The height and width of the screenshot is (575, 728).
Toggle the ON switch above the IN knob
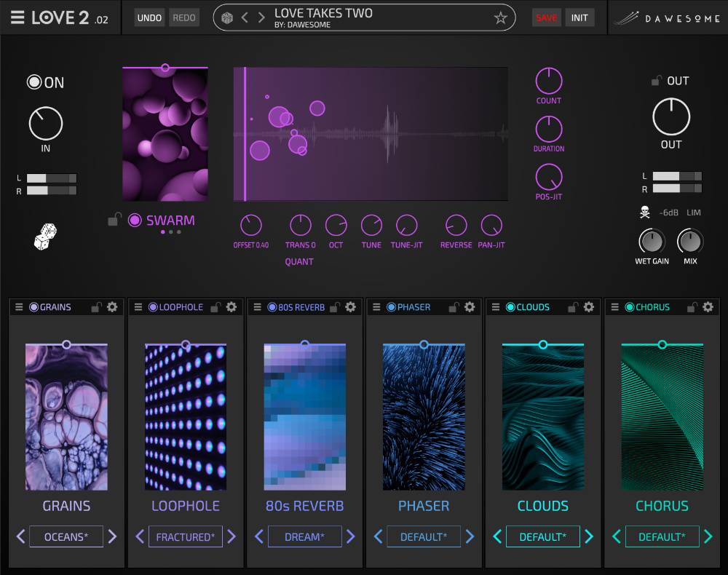click(x=33, y=82)
